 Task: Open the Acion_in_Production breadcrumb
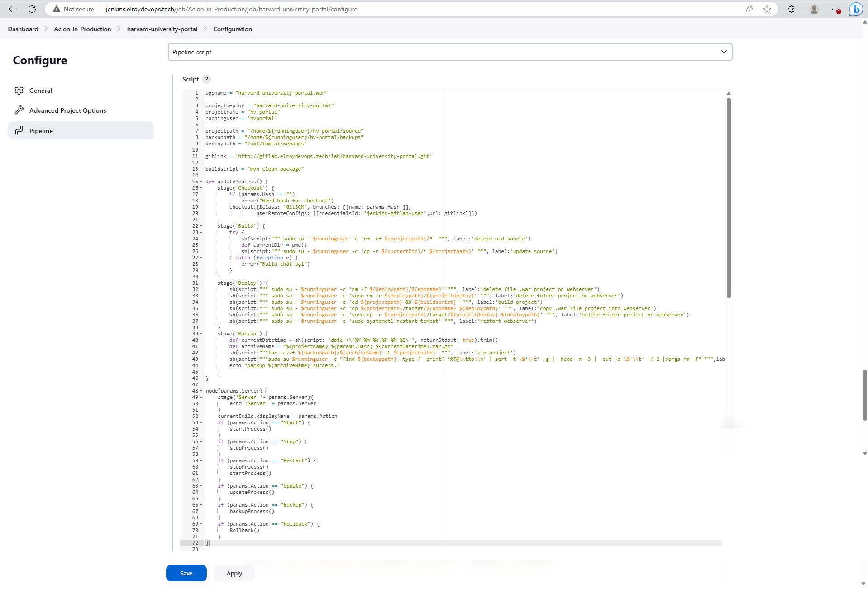(82, 29)
